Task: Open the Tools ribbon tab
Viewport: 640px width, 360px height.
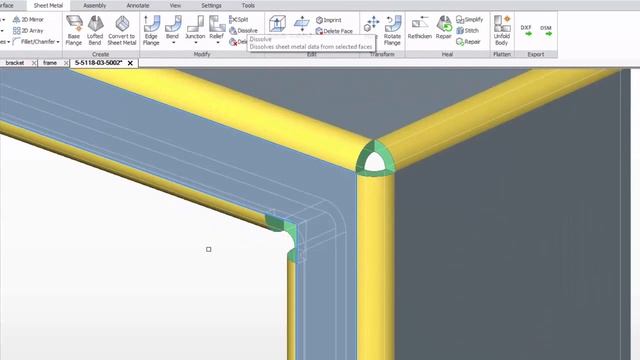Action: point(248,5)
